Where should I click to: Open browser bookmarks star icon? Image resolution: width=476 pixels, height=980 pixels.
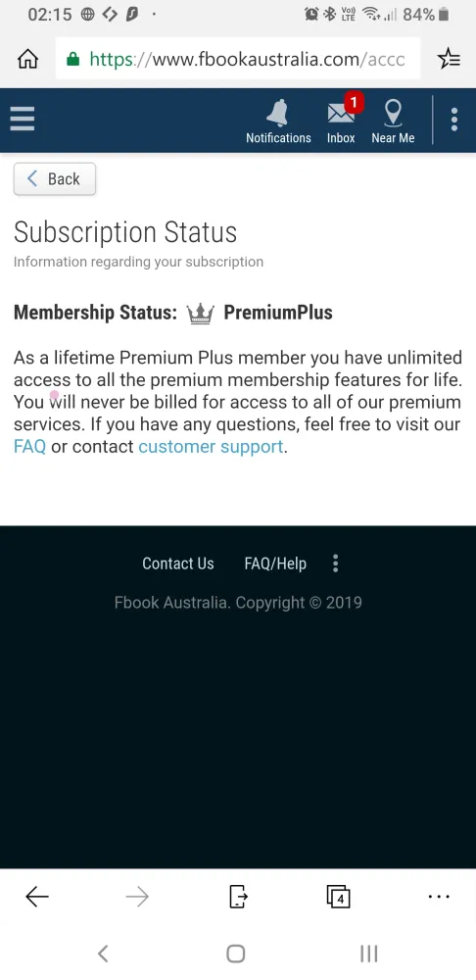click(449, 60)
